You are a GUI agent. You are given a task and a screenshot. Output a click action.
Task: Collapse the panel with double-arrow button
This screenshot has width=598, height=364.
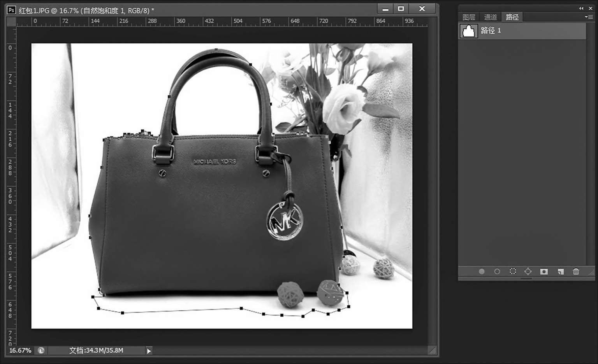[581, 8]
